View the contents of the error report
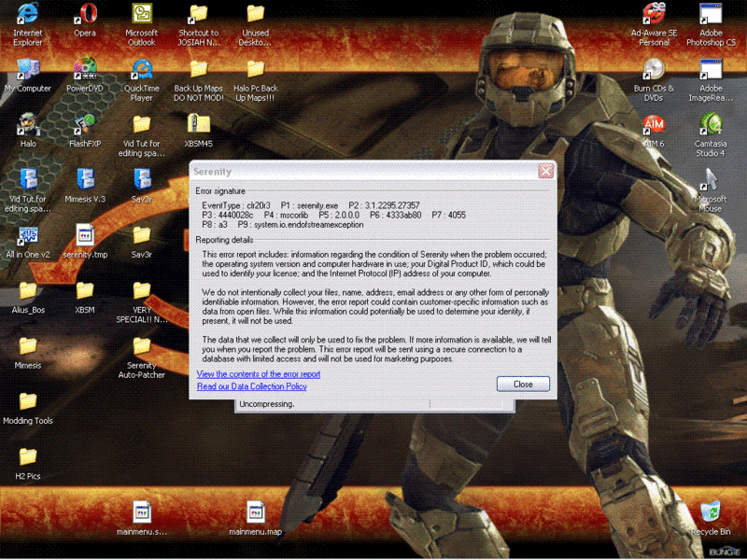The height and width of the screenshot is (560, 747). (x=259, y=374)
